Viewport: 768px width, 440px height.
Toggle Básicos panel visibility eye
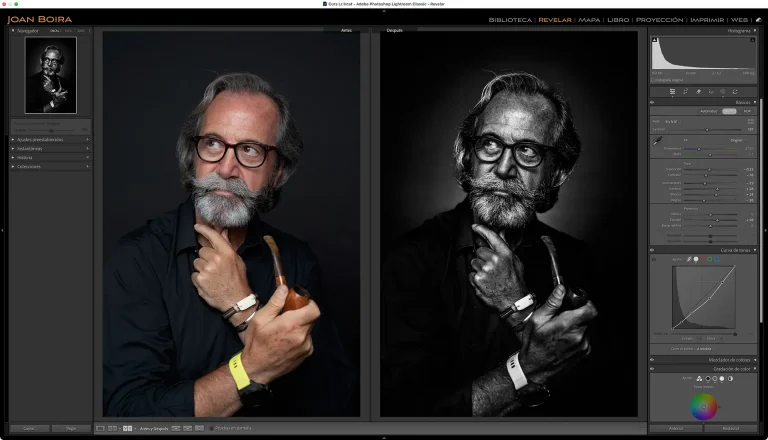click(652, 102)
